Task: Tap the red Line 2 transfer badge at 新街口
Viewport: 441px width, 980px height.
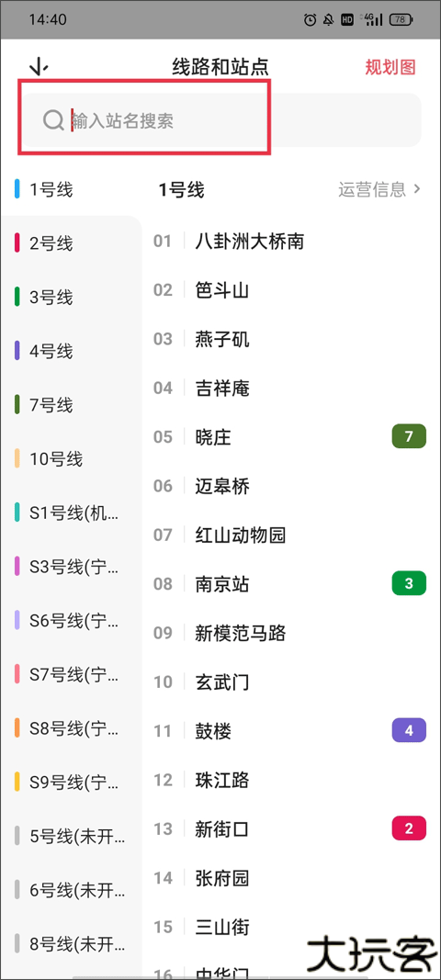Action: pos(409,828)
